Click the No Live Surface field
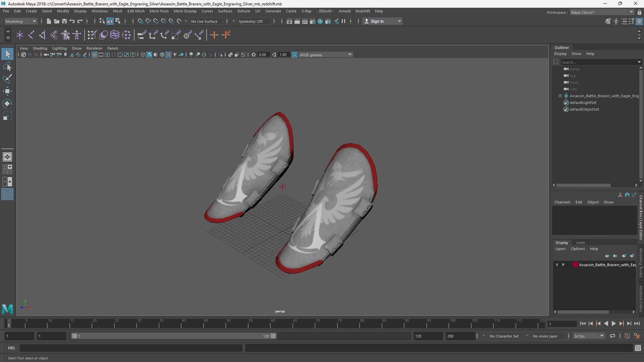 pyautogui.click(x=206, y=21)
